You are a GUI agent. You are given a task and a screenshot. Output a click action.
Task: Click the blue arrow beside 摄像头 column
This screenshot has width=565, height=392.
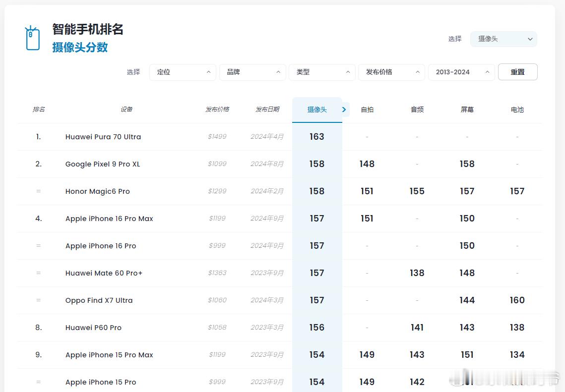click(x=344, y=110)
